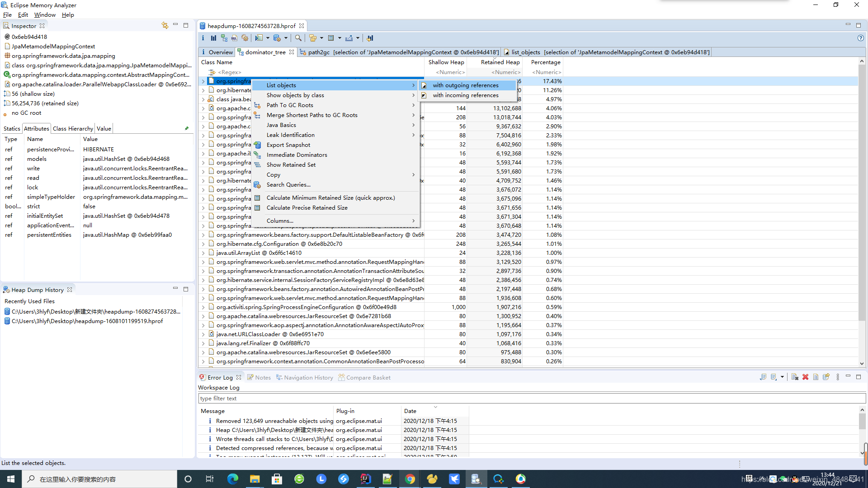Screen dimensions: 868x488
Task: Pin the Inspector attributes view
Action: pyautogui.click(x=187, y=128)
